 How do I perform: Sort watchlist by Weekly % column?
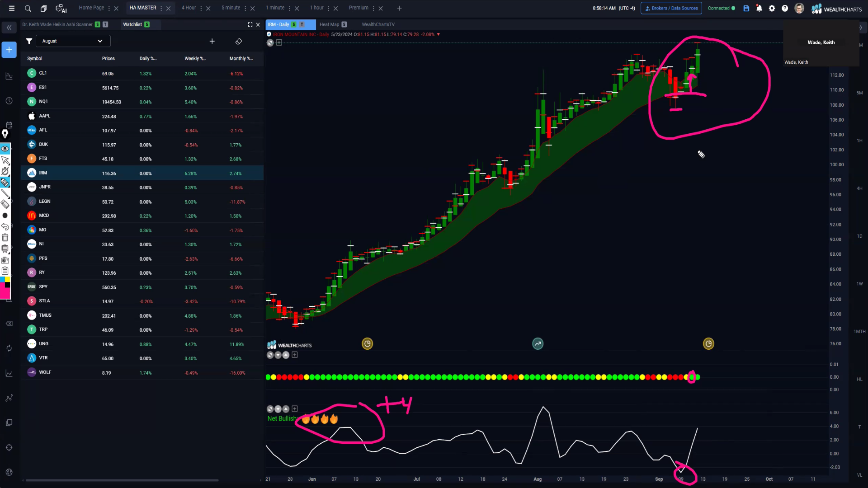click(195, 58)
